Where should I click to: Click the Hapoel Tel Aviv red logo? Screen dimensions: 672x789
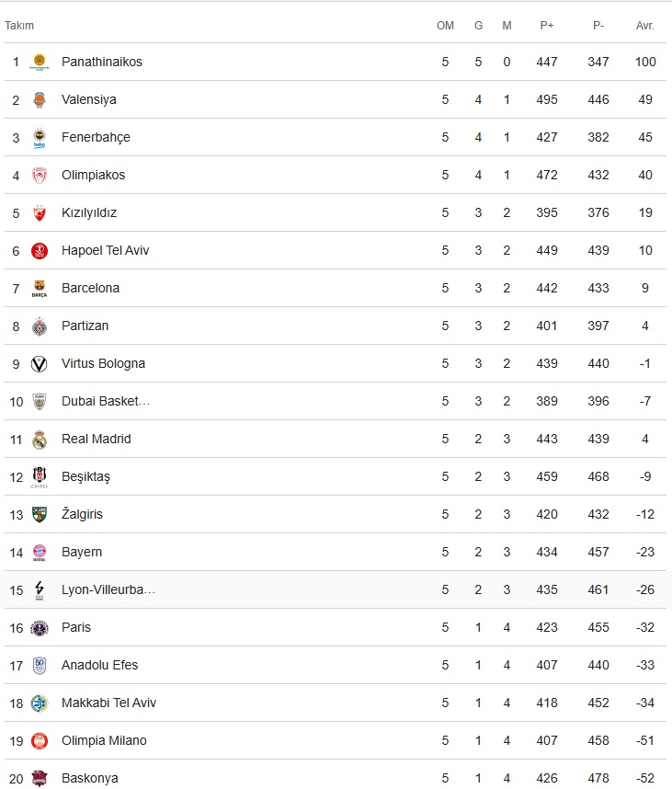pos(40,251)
